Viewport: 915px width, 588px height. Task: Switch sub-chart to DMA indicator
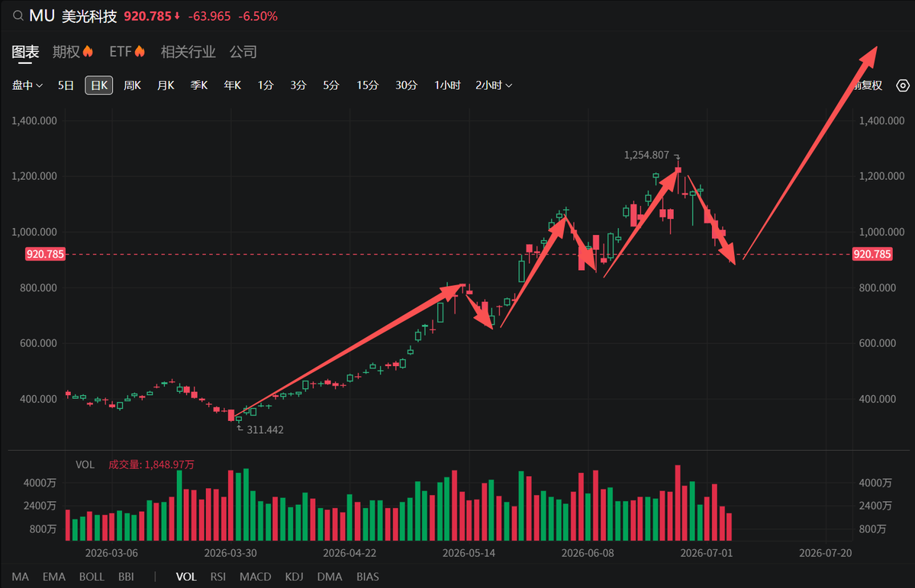330,577
